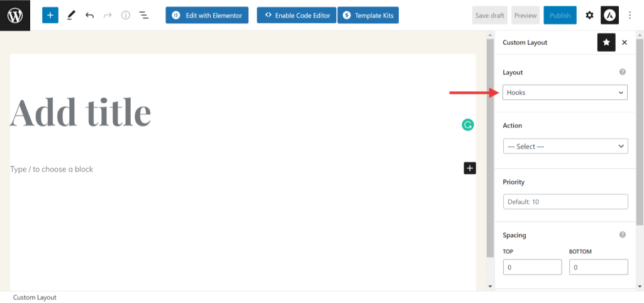This screenshot has width=644, height=303.
Task: Open the three-dot options menu
Action: [x=630, y=16]
